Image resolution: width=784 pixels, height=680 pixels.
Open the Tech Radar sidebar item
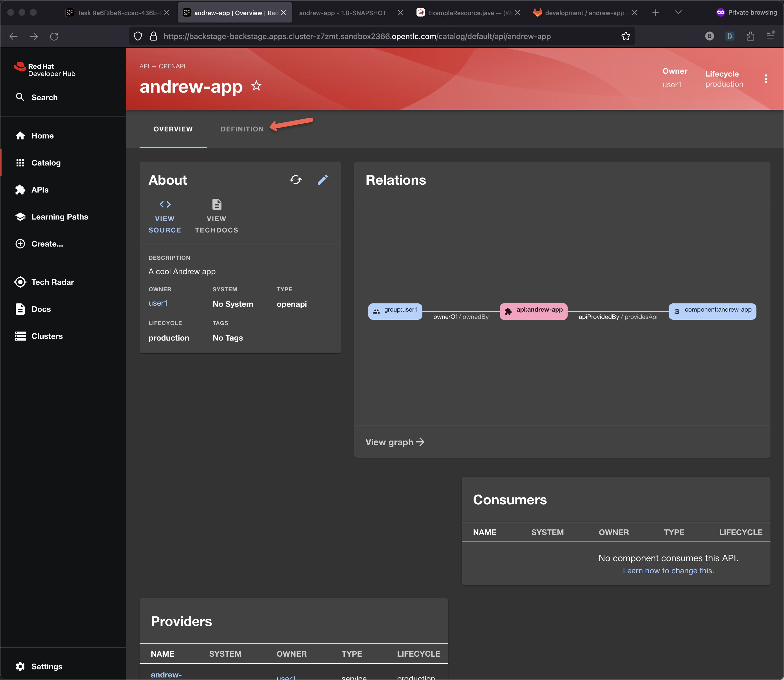tap(52, 282)
